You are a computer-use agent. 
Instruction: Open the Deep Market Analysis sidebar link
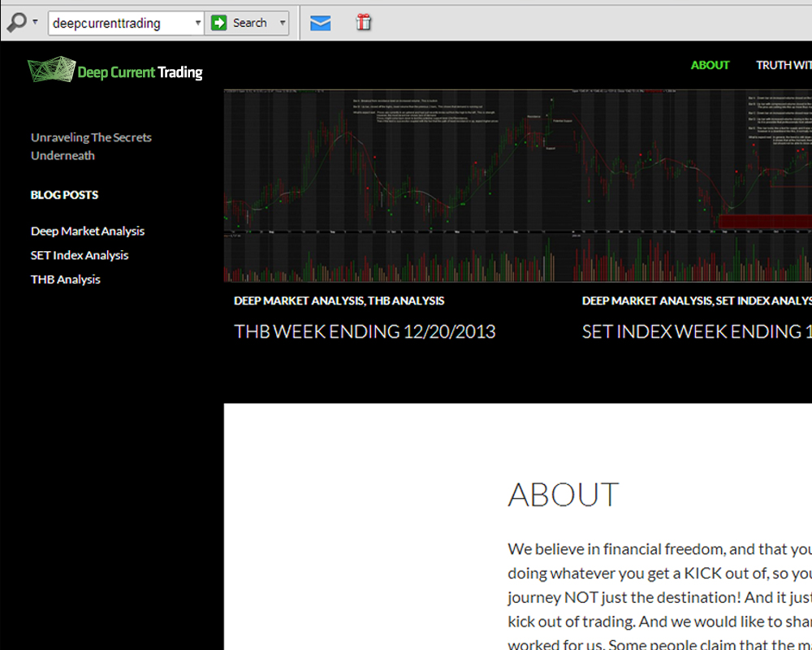coord(88,232)
